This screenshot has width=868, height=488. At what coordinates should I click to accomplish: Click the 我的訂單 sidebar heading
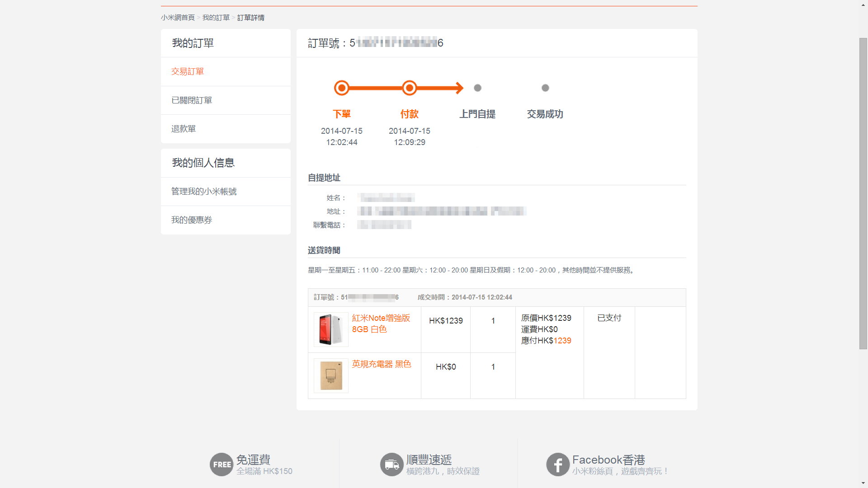[x=193, y=43]
